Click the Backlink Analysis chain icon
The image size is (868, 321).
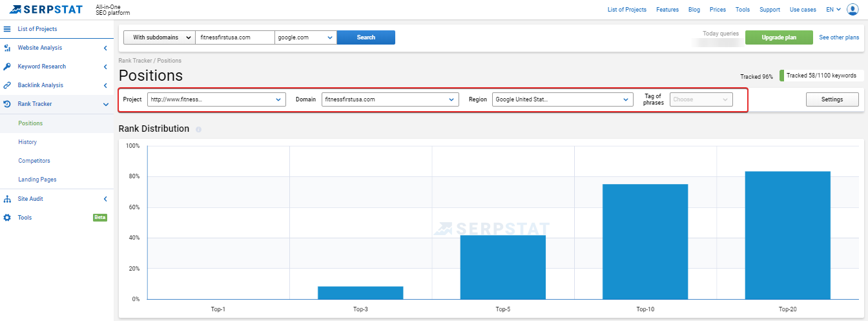pos(7,85)
